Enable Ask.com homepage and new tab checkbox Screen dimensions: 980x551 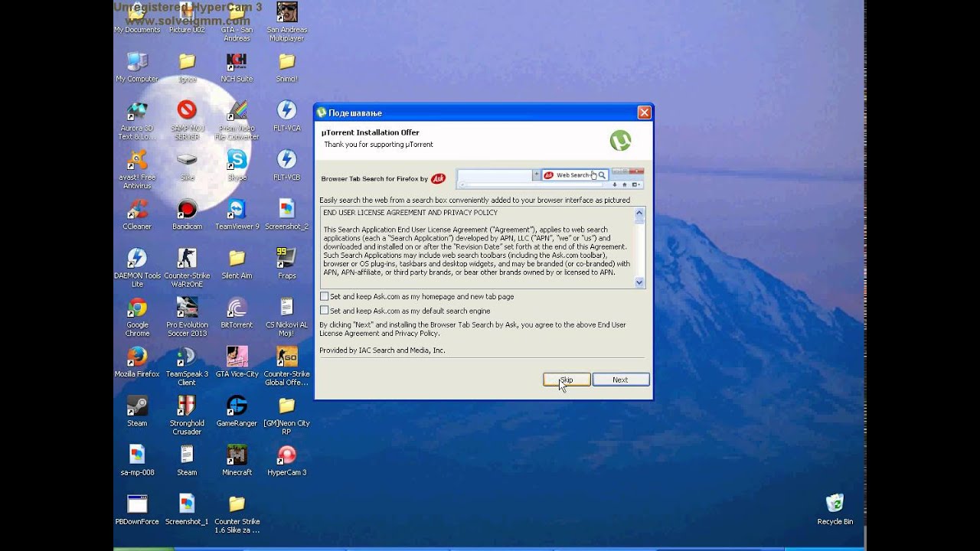[324, 296]
